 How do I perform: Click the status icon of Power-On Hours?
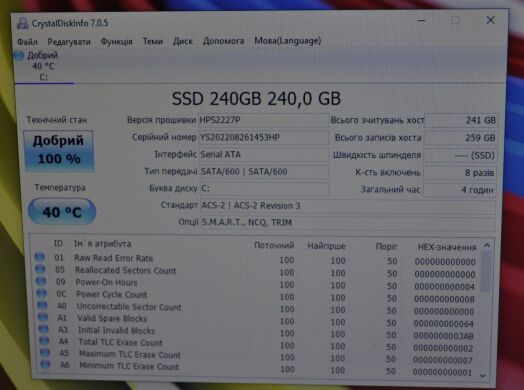pos(41,281)
